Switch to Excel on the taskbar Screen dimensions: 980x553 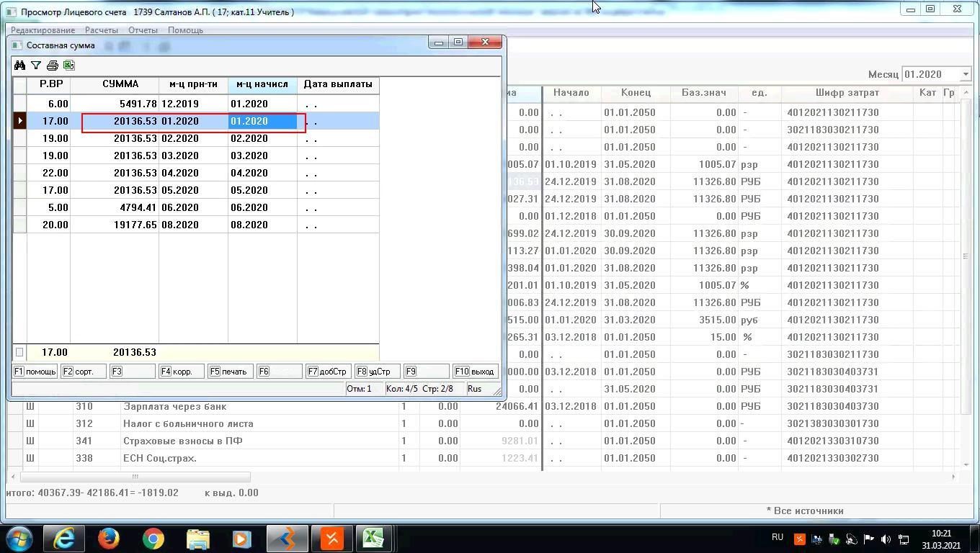pyautogui.click(x=373, y=539)
